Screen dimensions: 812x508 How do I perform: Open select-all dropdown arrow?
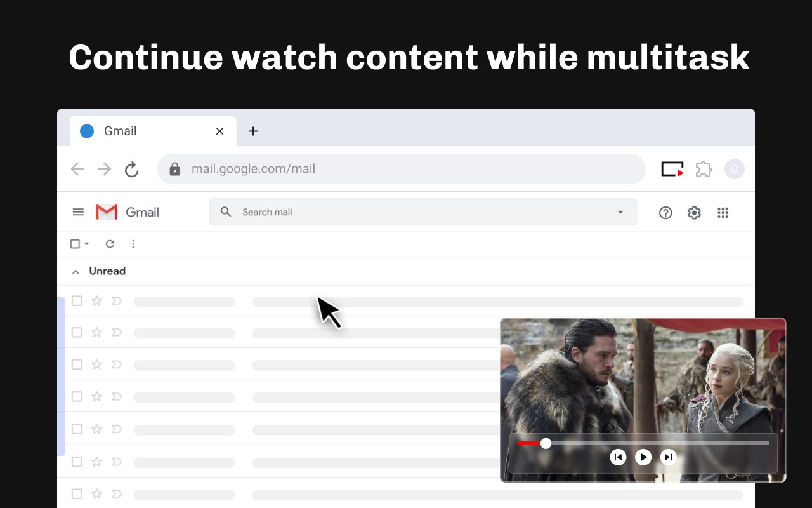coord(87,244)
